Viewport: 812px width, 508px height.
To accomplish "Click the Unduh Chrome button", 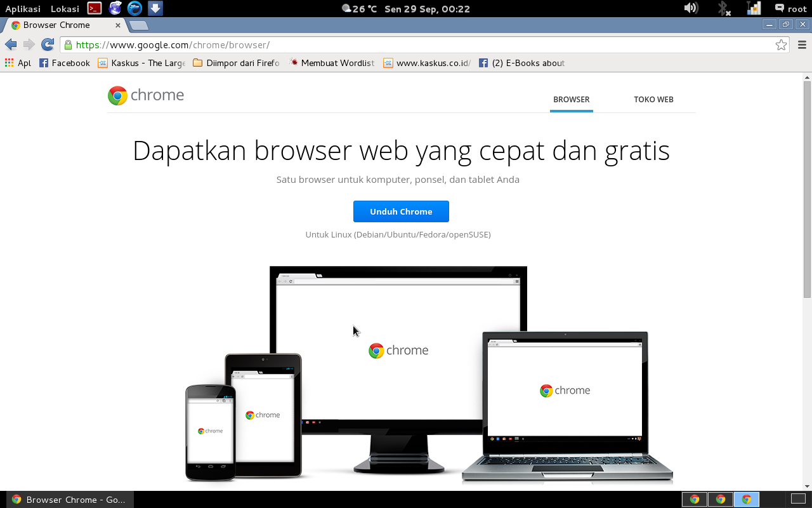I will pos(401,211).
